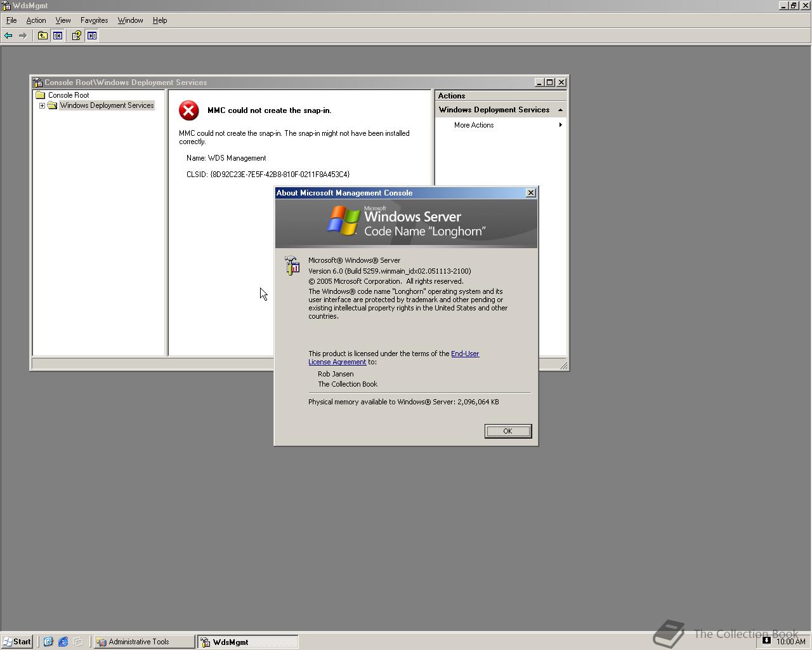812x650 pixels.
Task: Click the Version 6.0 build string text
Action: 390,271
